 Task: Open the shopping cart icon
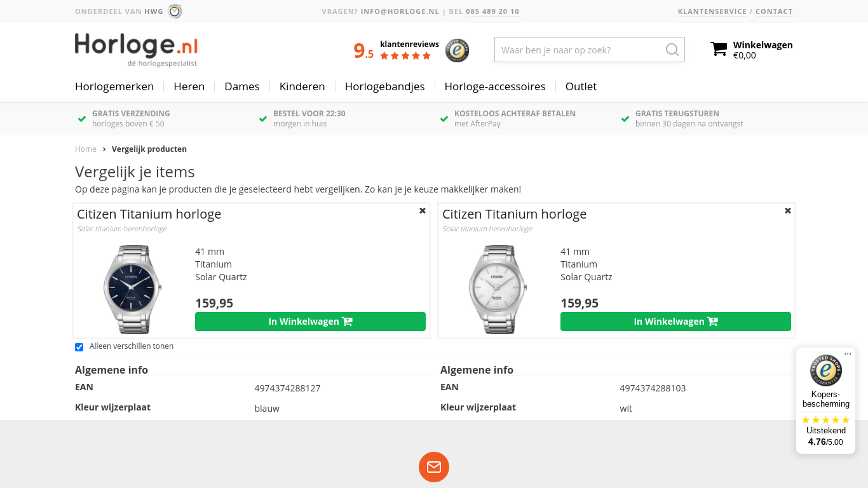click(x=719, y=50)
